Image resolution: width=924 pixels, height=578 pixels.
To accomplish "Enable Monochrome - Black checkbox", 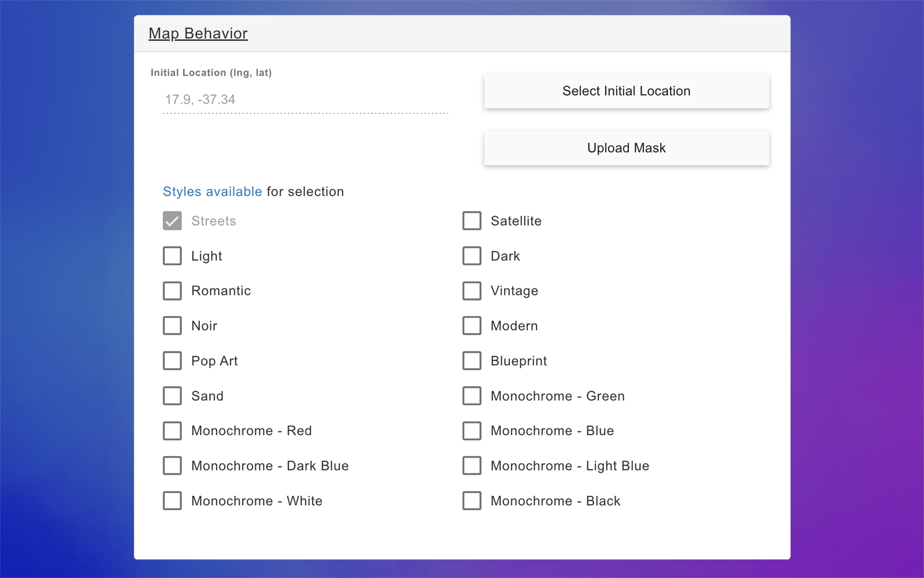I will tap(472, 501).
